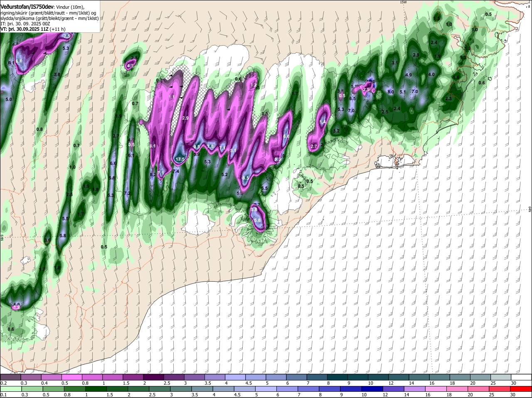
Task: Click the mauve 0.2–0.3 swatch in top legend
Action: click(x=11, y=377)
